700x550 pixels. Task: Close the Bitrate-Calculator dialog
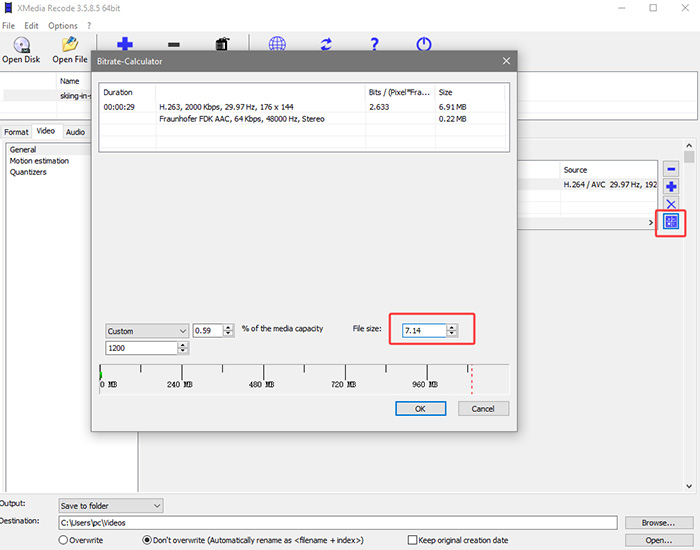pyautogui.click(x=506, y=61)
